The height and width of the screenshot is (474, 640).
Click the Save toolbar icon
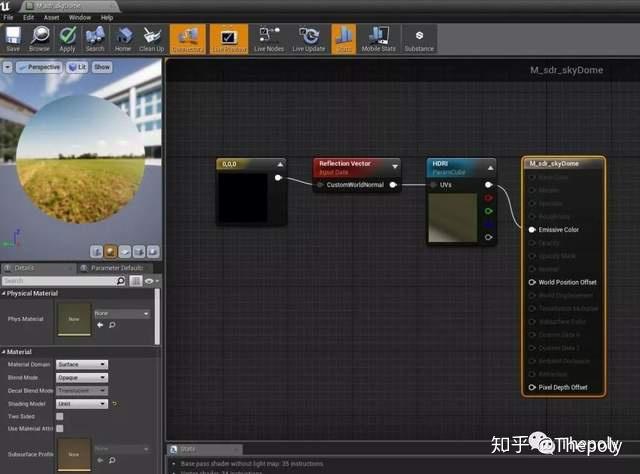(x=13, y=39)
